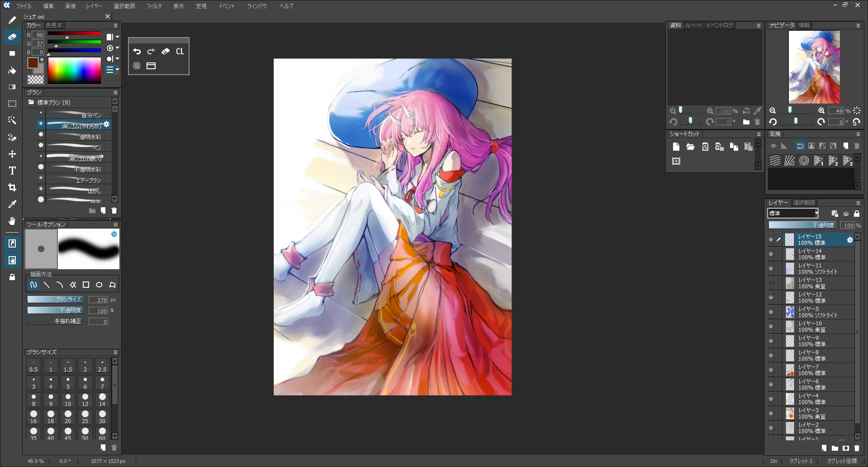Open the ファイル menu
Viewport: 868px width, 467px height.
tap(24, 6)
